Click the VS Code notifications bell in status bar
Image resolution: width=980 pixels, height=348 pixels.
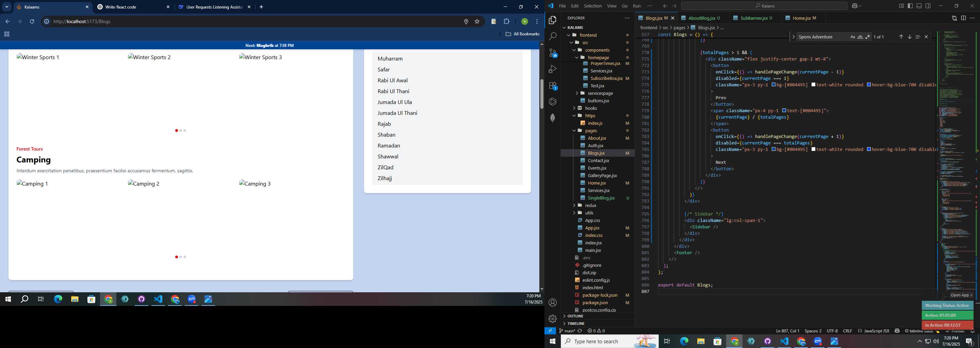coord(973,331)
